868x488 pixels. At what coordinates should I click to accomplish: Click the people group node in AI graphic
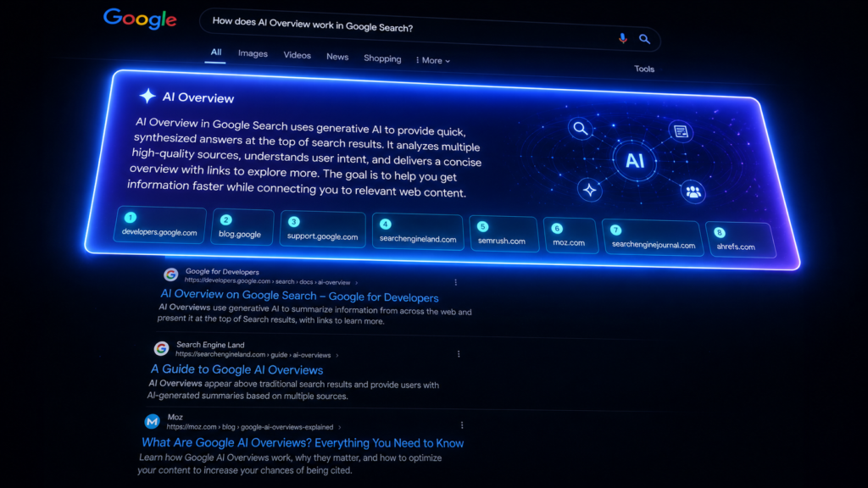pos(693,192)
